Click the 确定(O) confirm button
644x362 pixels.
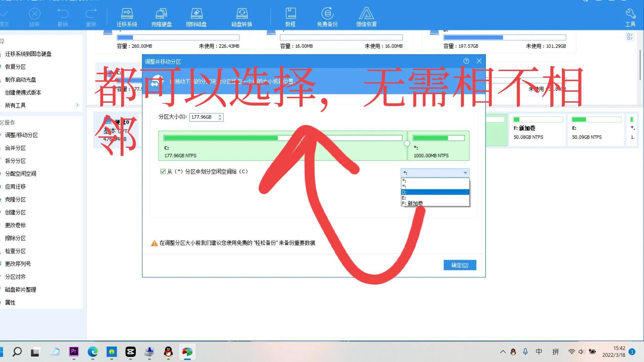(x=460, y=265)
